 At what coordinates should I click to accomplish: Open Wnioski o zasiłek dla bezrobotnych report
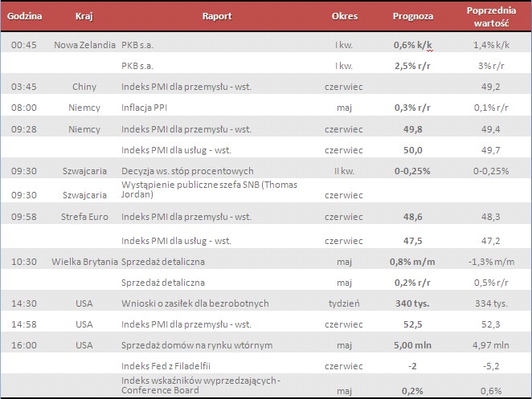pyautogui.click(x=194, y=303)
